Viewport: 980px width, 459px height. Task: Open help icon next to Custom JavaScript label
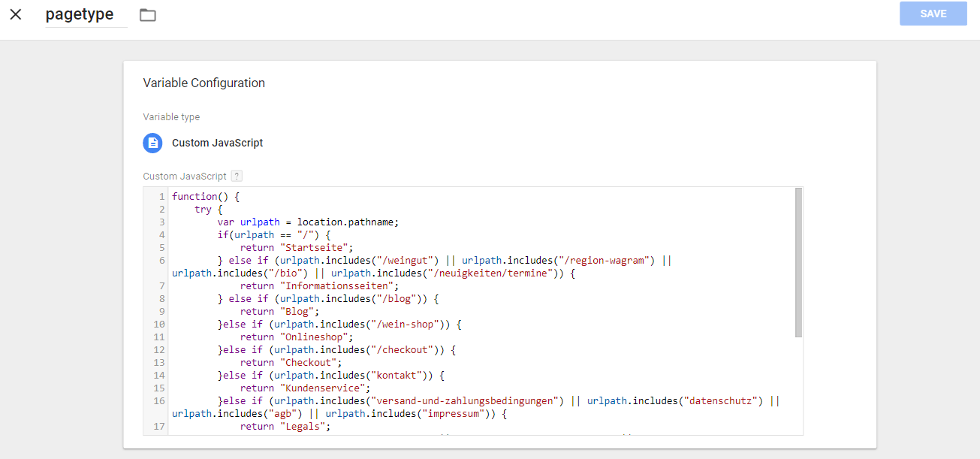[237, 176]
